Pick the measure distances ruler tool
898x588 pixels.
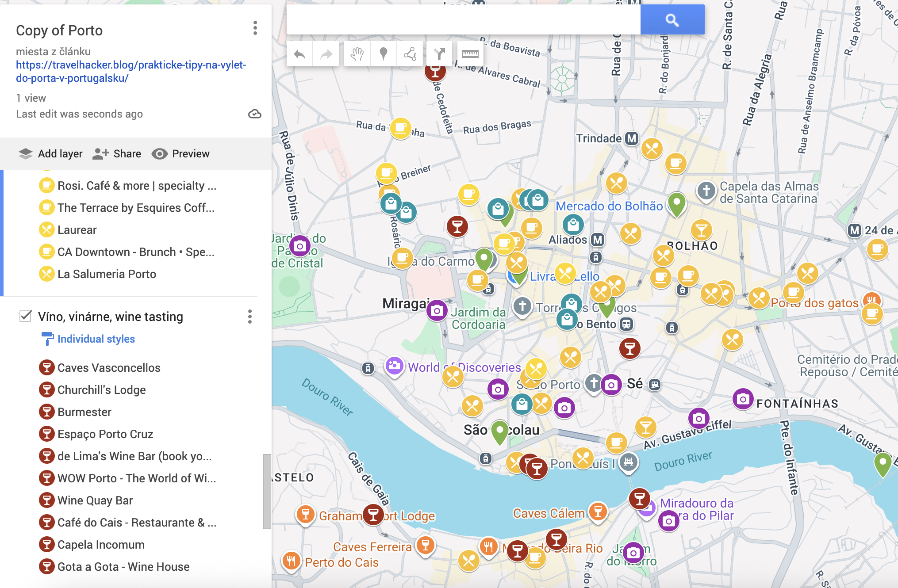point(470,54)
